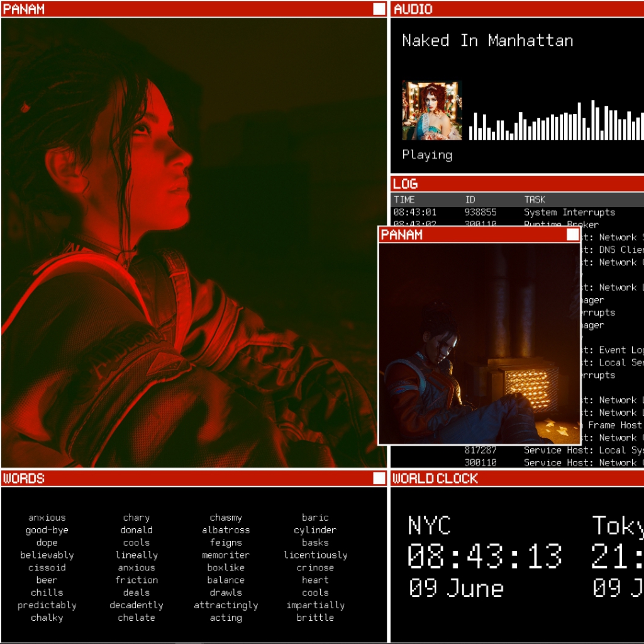644x644 pixels.
Task: Click the TIME column header in the log
Action: [404, 199]
